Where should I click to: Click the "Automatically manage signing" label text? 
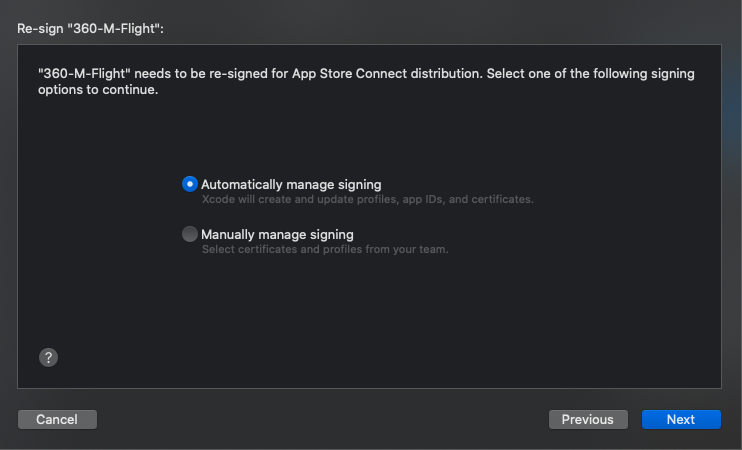pos(291,184)
